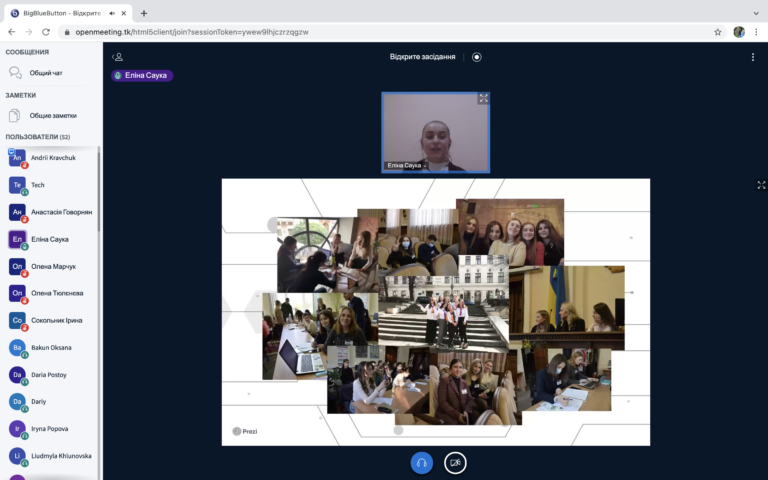Image resolution: width=768 pixels, height=480 pixels.
Task: Make Еліна Саука's webcam fullscreen
Action: click(483, 99)
